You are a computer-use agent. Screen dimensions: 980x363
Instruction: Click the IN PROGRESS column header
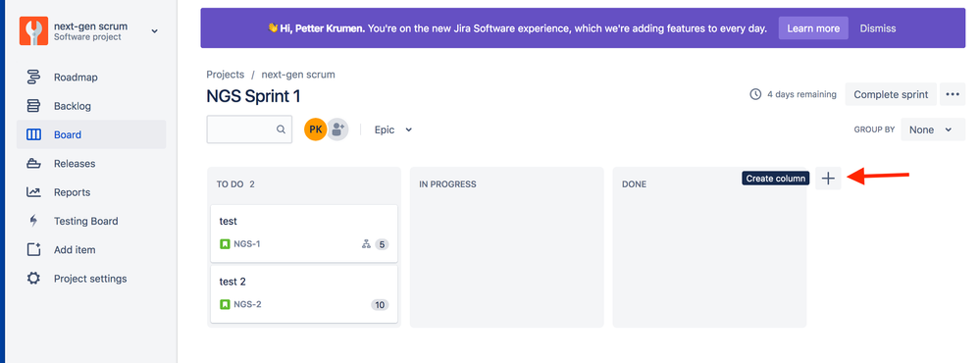pos(447,184)
